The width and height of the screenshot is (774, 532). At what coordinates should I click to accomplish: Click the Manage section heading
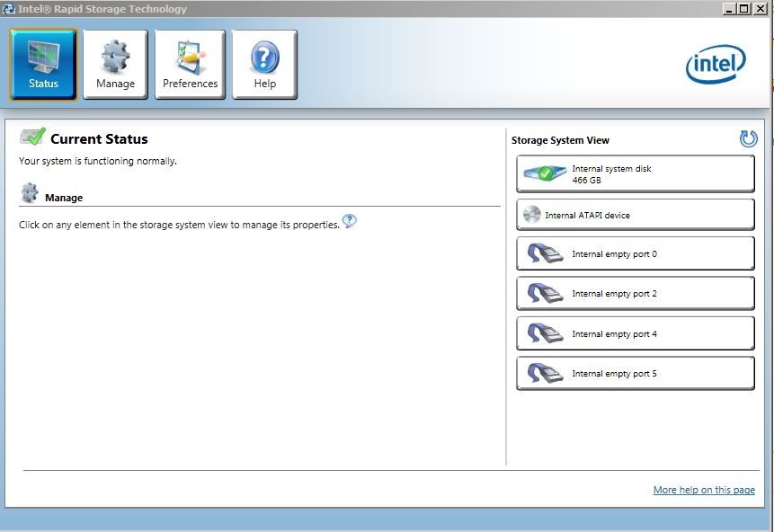point(64,198)
